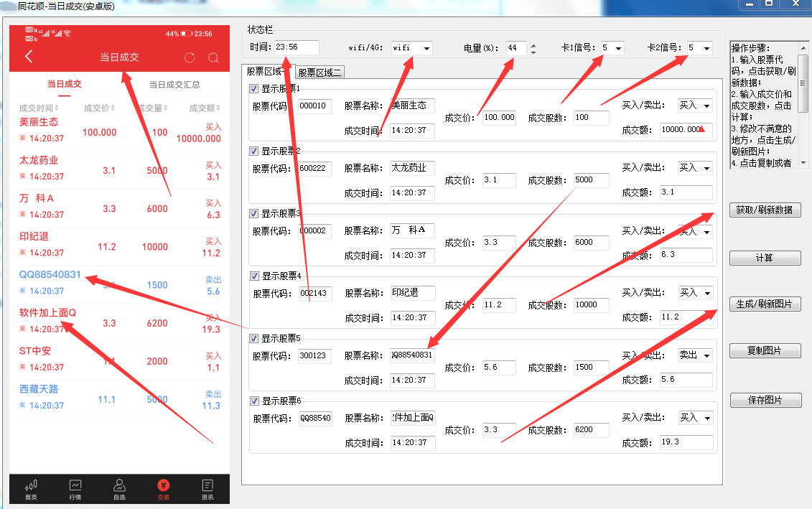Switch to the 股票区域二 tab
This screenshot has height=509, width=812.
[319, 72]
